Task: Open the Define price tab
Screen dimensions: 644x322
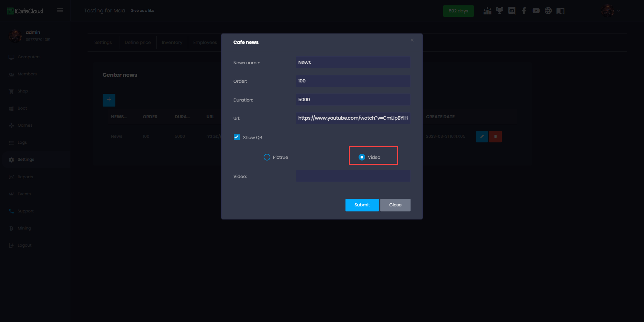Action: pos(138,43)
